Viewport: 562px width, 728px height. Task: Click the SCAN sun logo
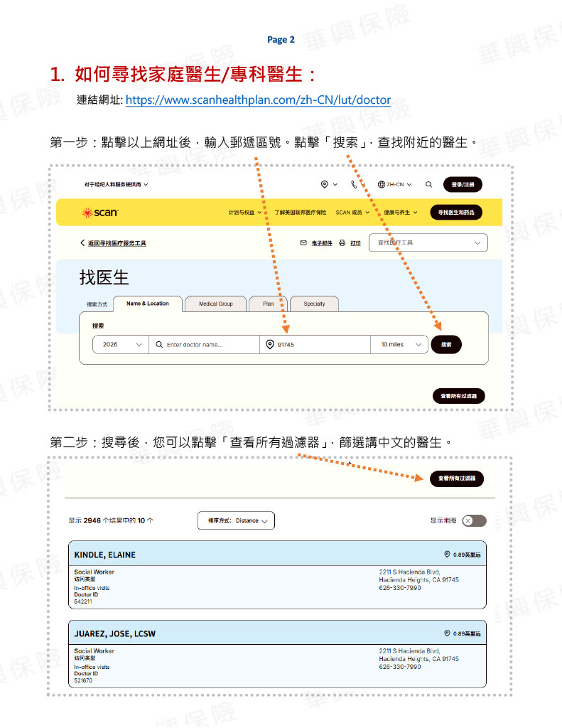(87, 213)
